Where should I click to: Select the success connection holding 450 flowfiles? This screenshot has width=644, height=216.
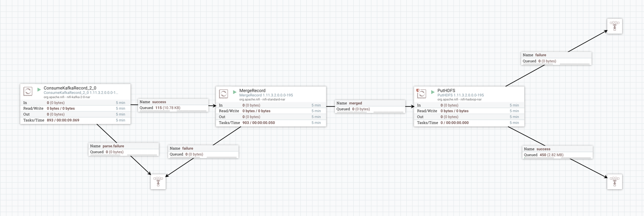(557, 152)
